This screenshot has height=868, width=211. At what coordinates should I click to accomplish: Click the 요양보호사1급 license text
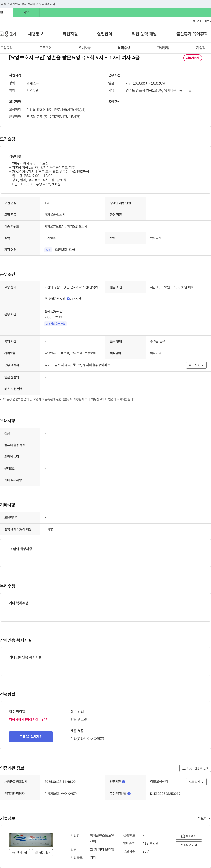(x=65, y=250)
